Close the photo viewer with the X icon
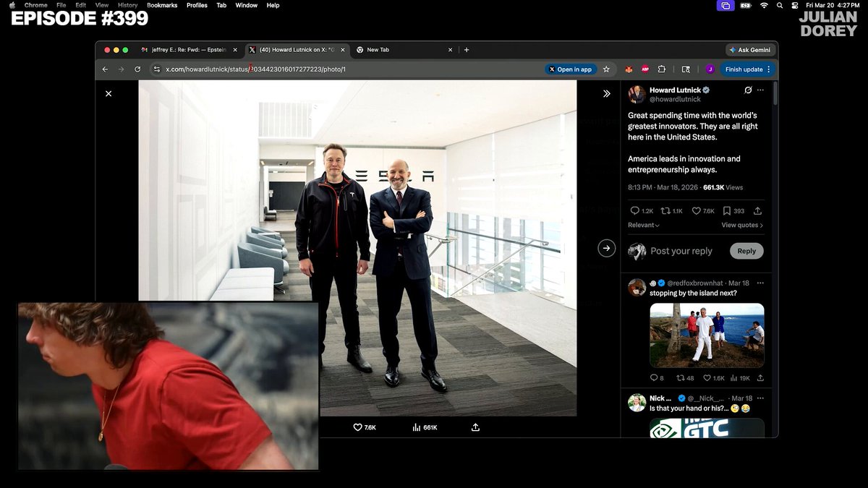Viewport: 868px width, 488px height. 109,93
